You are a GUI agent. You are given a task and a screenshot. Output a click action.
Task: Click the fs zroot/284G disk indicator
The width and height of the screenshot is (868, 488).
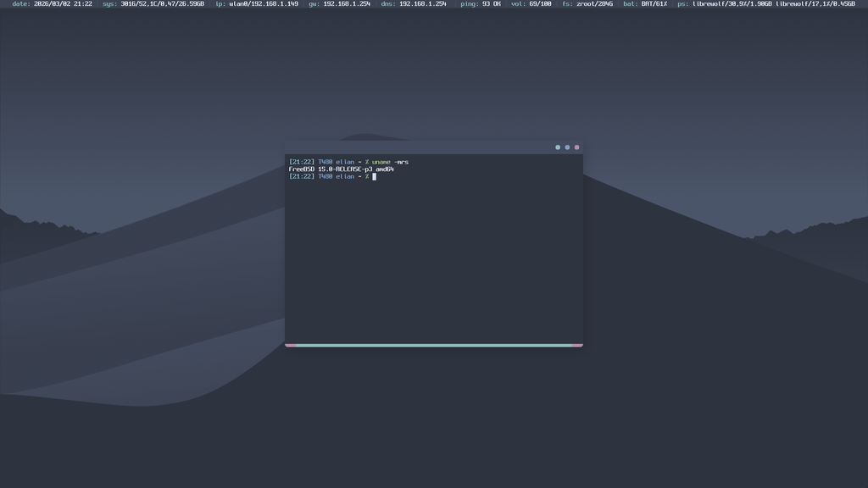pyautogui.click(x=587, y=4)
